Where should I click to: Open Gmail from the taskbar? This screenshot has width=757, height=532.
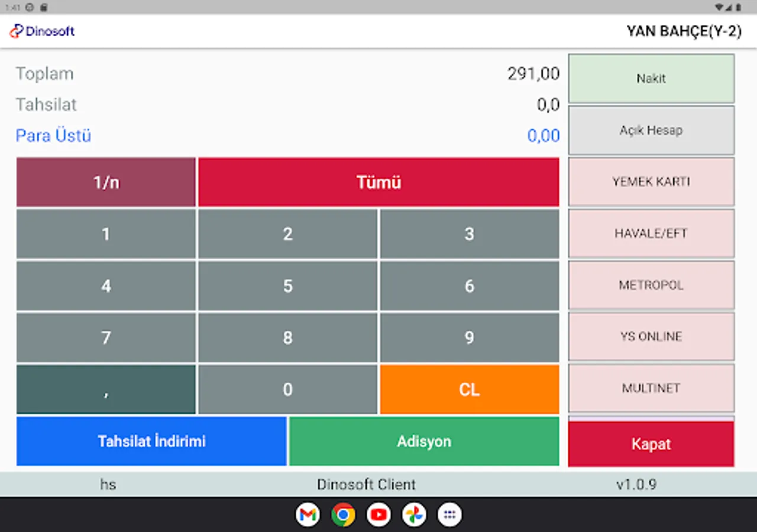click(x=308, y=514)
